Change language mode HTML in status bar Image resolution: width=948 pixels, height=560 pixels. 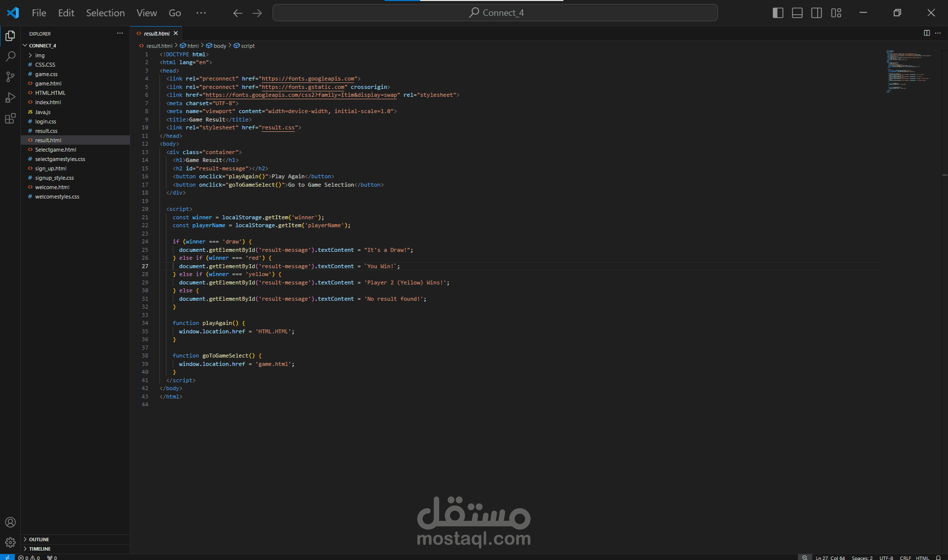(922, 558)
